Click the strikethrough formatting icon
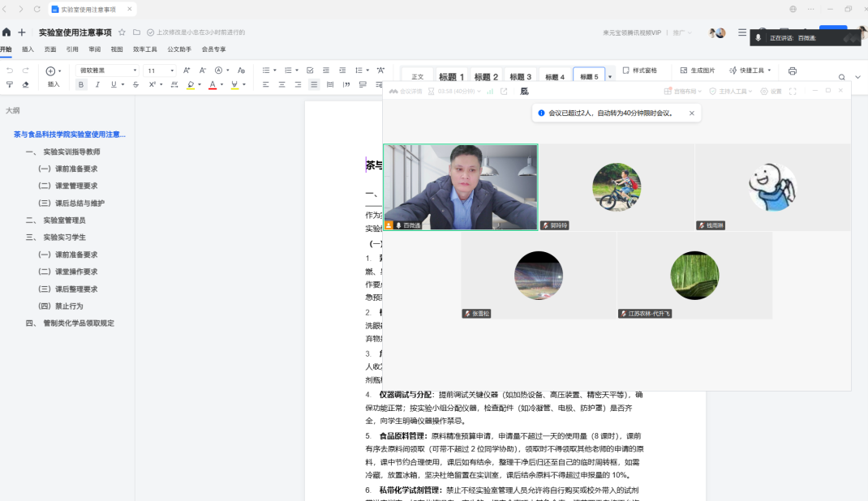Viewport: 868px width, 501px height. click(x=137, y=84)
